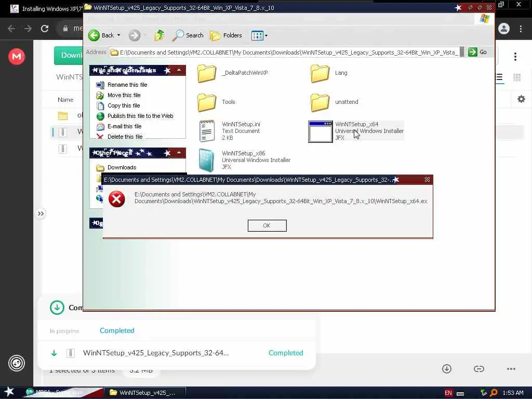Collapse the File and Folder Tasks panel
The height and width of the screenshot is (399, 532).
pyautogui.click(x=179, y=70)
